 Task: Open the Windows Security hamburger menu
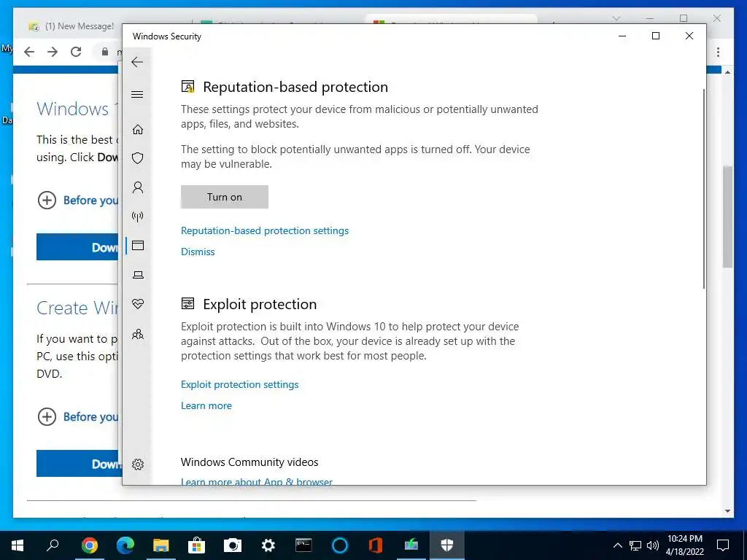click(137, 94)
